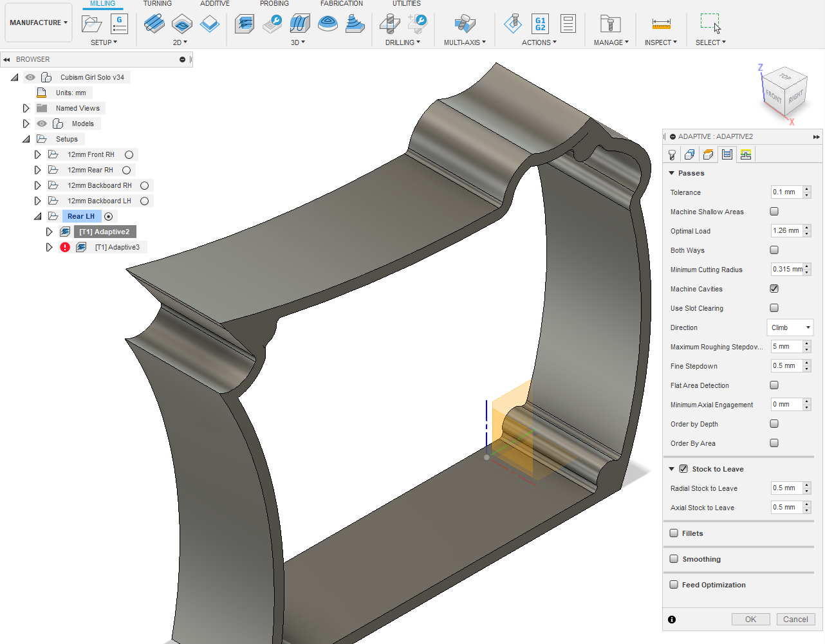
Task: Open the Geometry tab in Adaptive dialog
Action: 690,154
